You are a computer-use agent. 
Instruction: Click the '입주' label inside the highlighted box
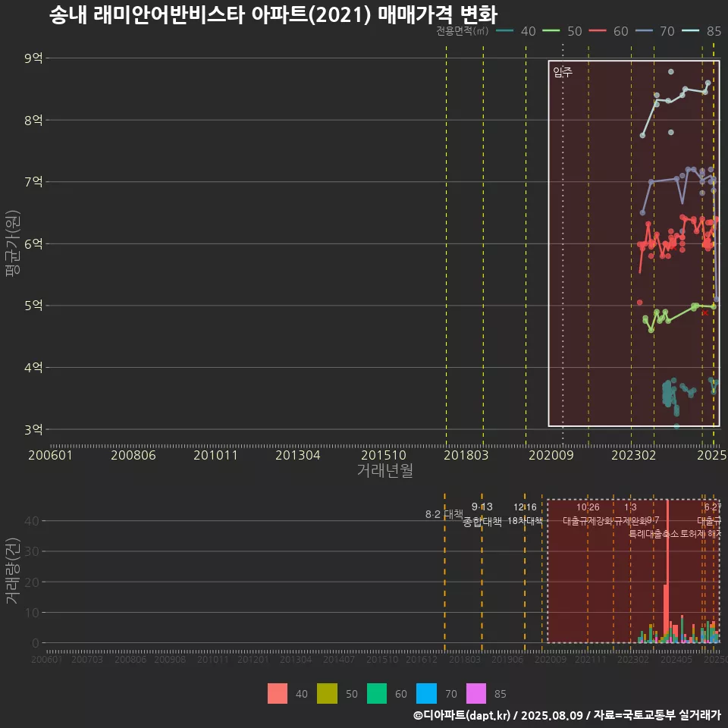(x=563, y=72)
